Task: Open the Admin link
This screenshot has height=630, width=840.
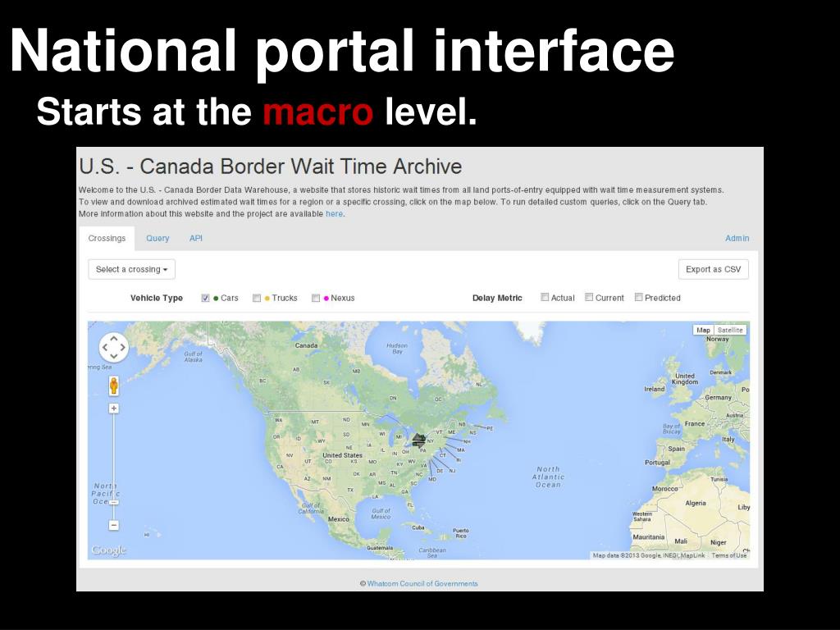Action: point(737,239)
